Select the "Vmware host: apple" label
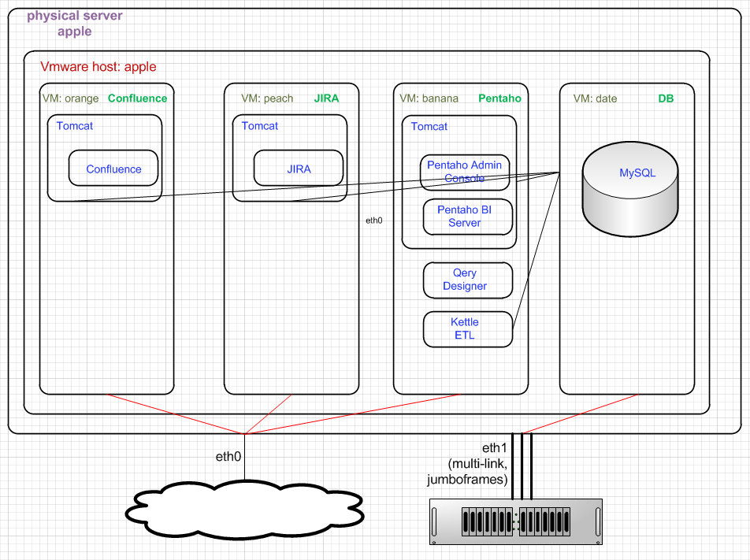This screenshot has width=750, height=560. pyautogui.click(x=98, y=66)
